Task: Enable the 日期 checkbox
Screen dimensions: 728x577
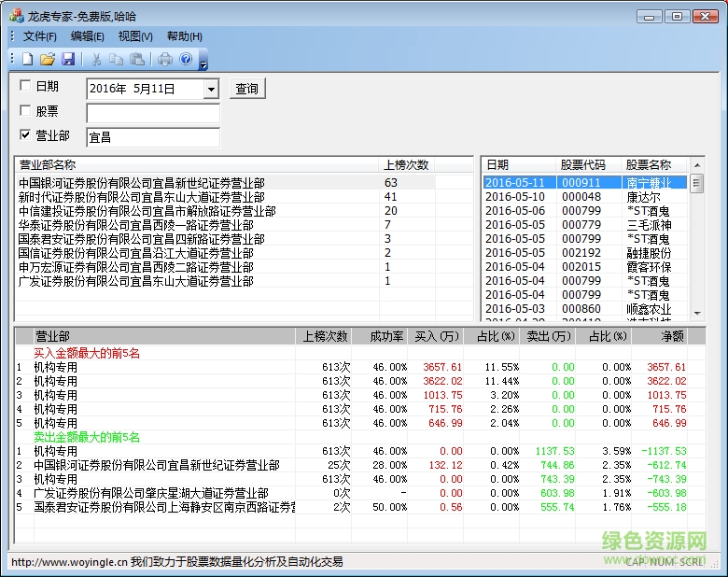Action: [x=25, y=87]
